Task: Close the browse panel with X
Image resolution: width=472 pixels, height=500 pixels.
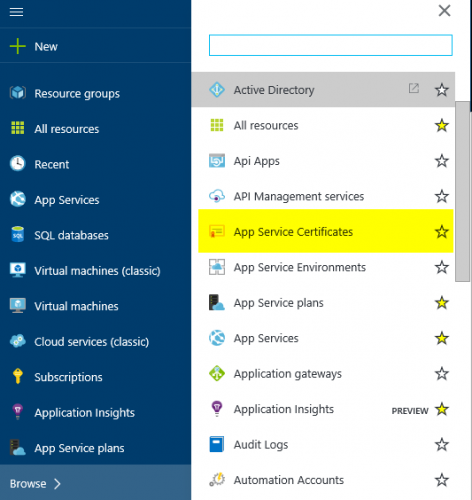Action: (444, 11)
